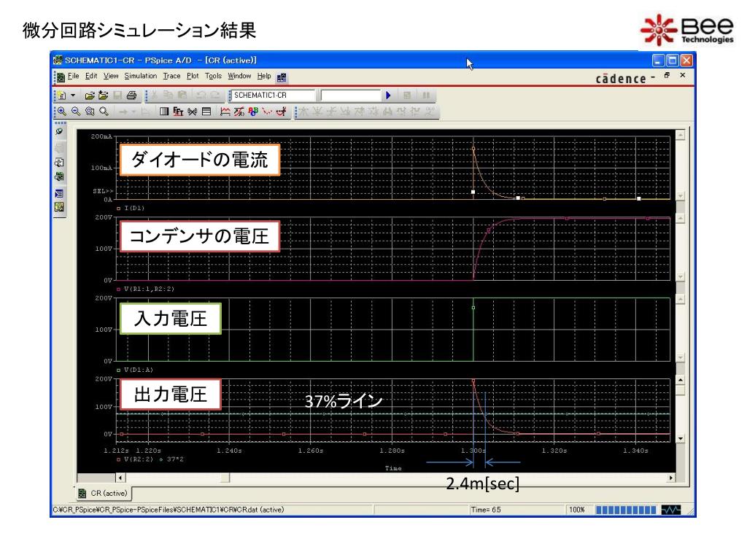The height and width of the screenshot is (560, 747).
Task: Select the V(R2:2) trace label
Action: click(138, 459)
